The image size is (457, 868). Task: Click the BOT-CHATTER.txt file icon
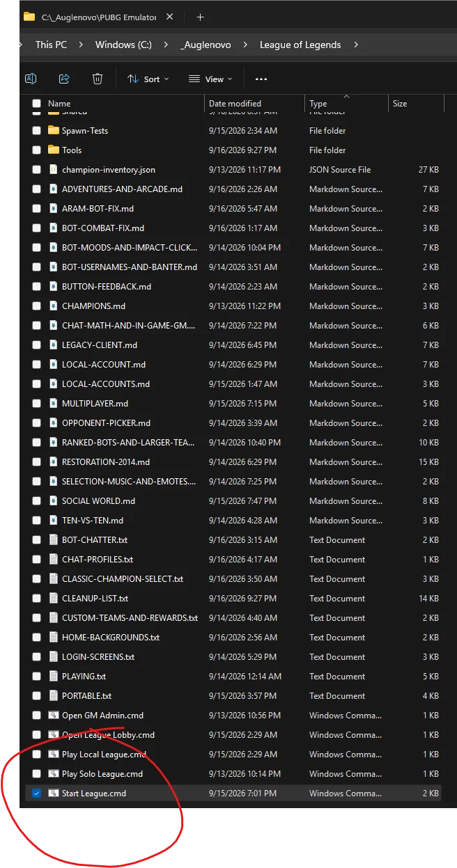coord(54,539)
